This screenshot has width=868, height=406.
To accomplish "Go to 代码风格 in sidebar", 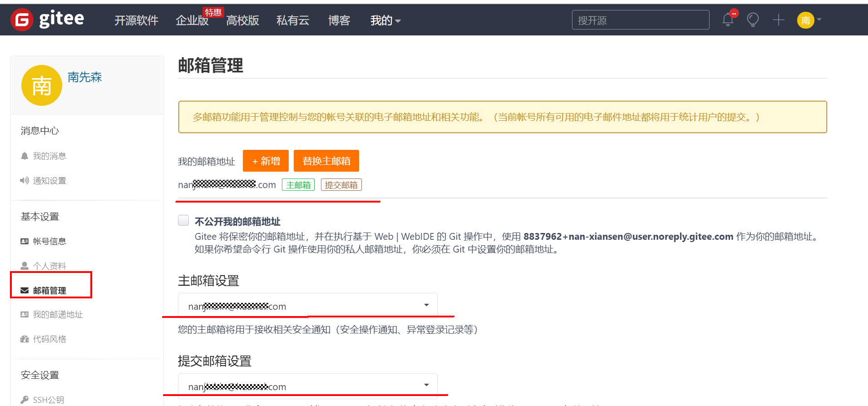I will click(x=49, y=339).
